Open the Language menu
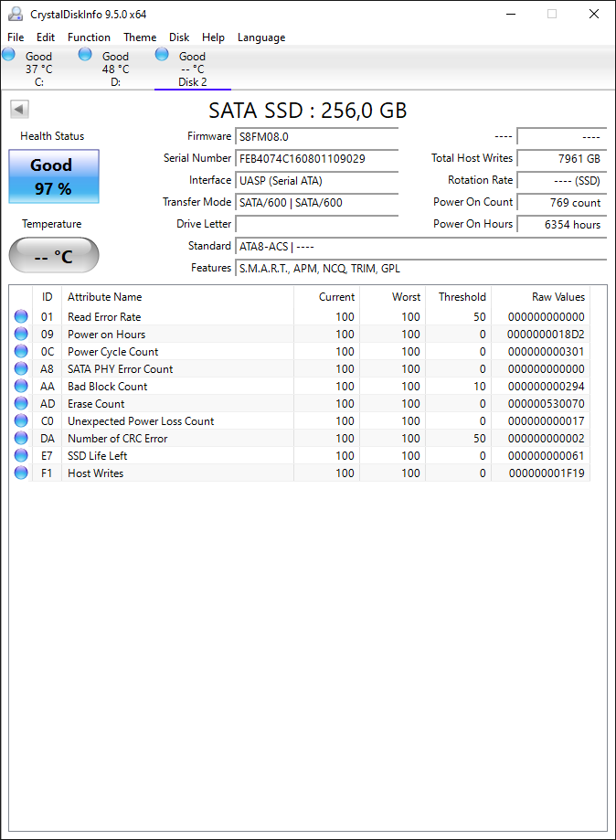 (x=261, y=37)
